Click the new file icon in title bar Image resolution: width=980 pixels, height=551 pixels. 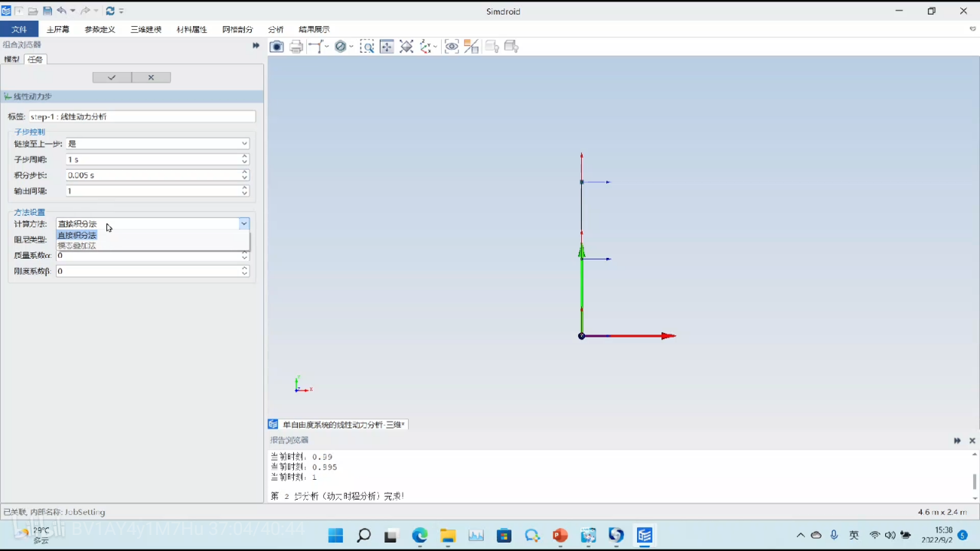point(19,11)
